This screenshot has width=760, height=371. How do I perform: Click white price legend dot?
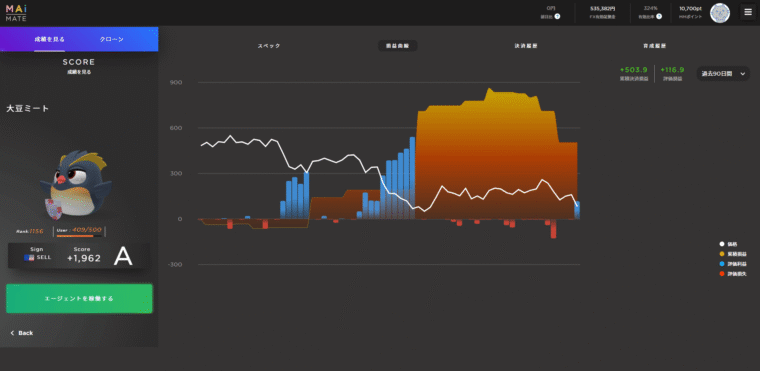coord(722,244)
